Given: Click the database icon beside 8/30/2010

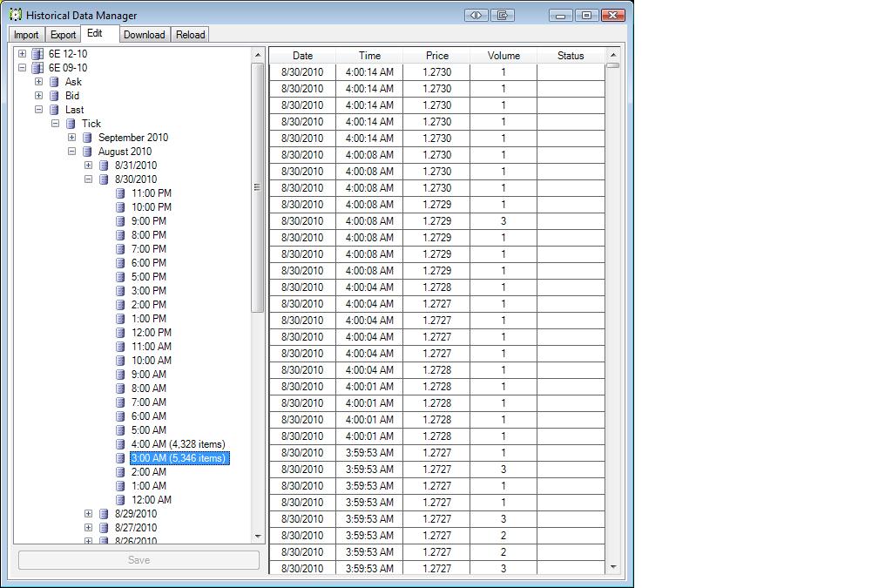Looking at the screenshot, I should (105, 179).
